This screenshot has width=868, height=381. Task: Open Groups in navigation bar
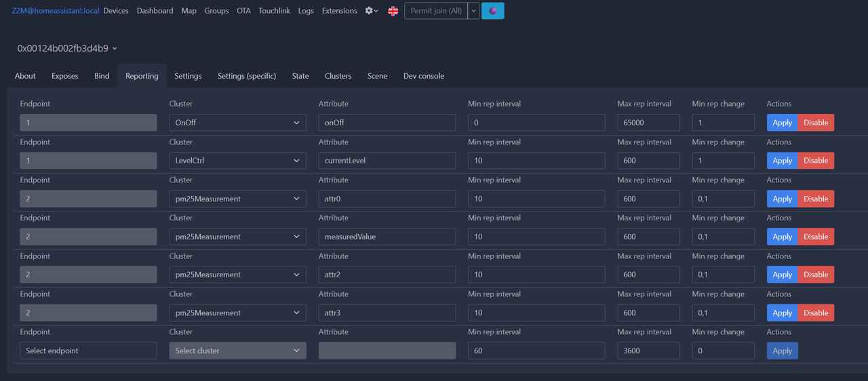[216, 11]
